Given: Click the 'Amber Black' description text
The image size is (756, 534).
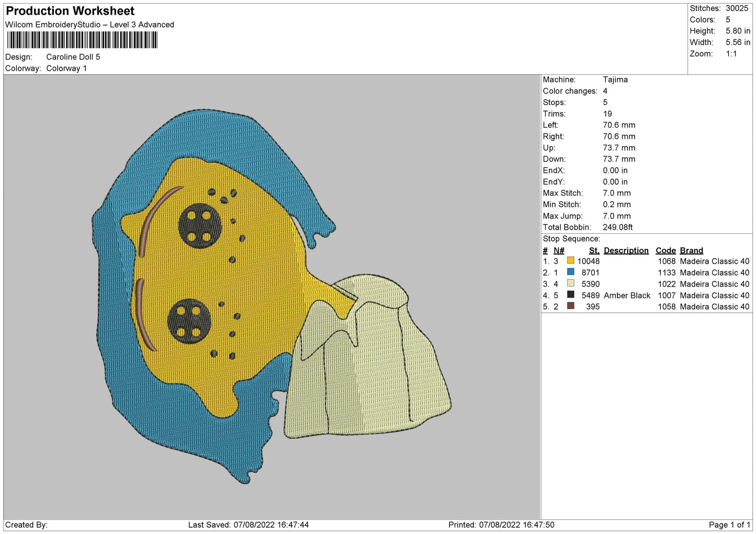Looking at the screenshot, I should point(627,296).
